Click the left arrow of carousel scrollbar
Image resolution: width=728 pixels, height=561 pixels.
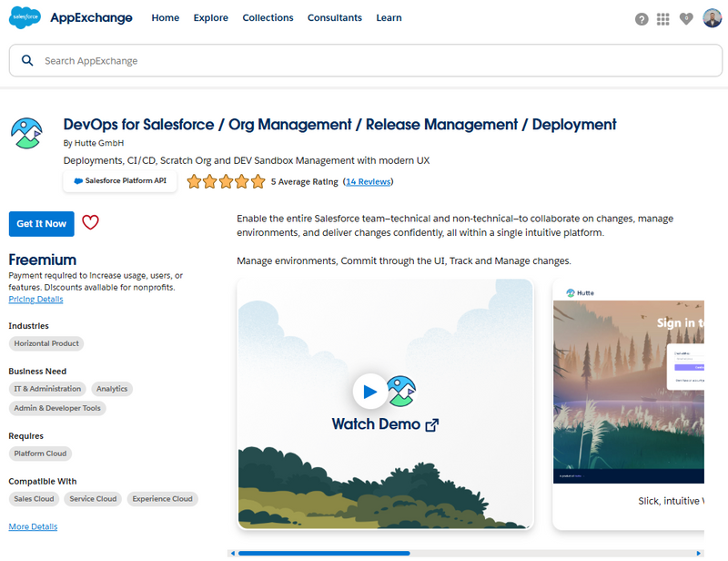click(x=233, y=553)
